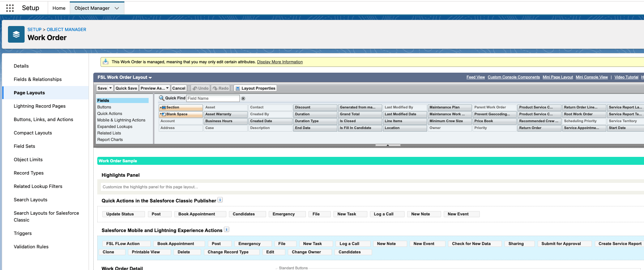
Task: Select the Update Status classic action
Action: tap(123, 214)
